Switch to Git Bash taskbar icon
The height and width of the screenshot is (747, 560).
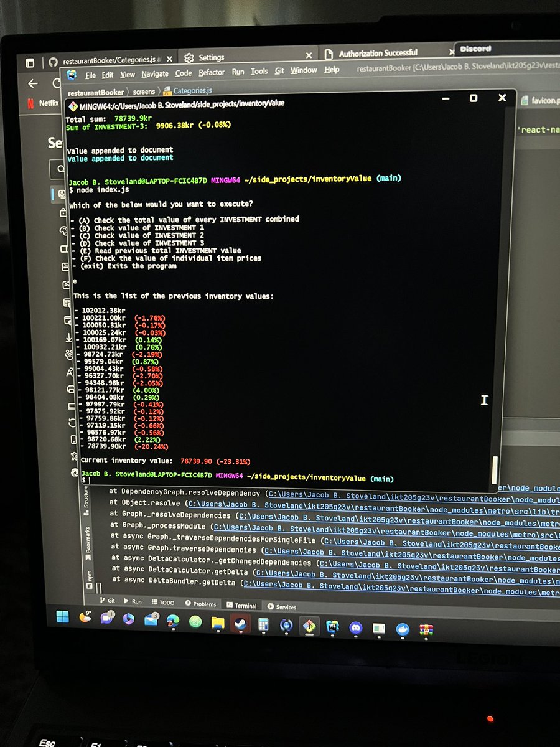309,625
